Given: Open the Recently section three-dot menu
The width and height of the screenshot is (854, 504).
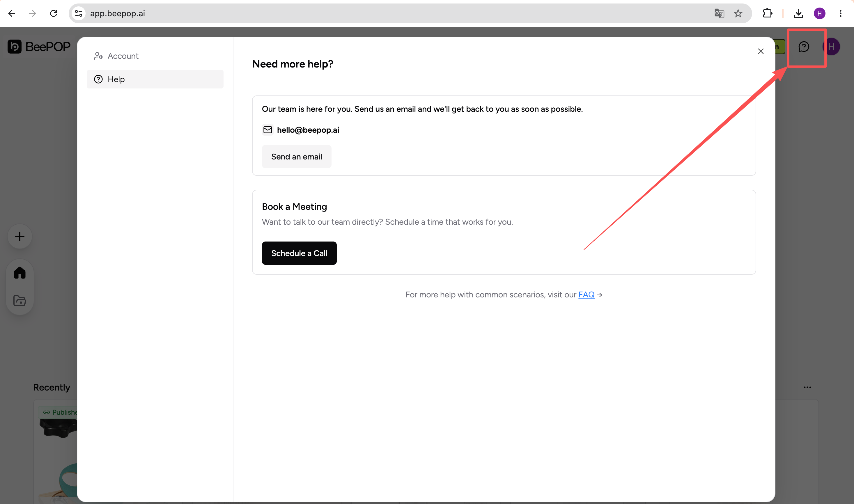Looking at the screenshot, I should [807, 388].
